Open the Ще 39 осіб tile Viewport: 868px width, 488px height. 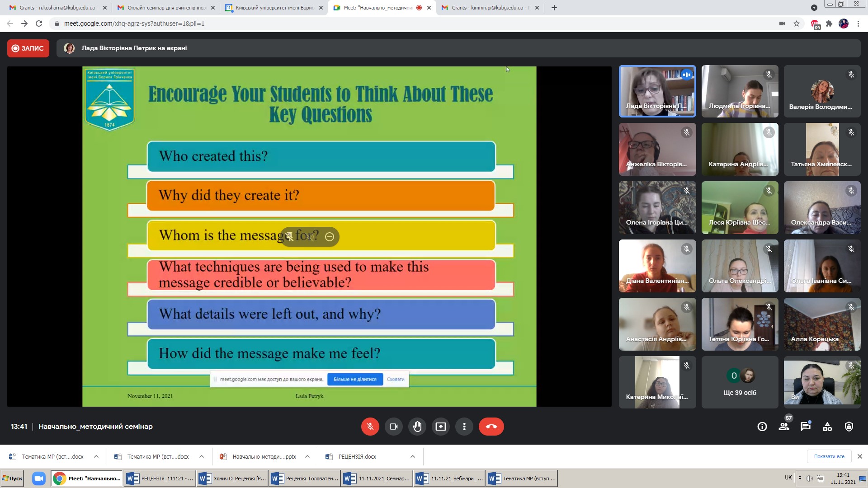(740, 382)
